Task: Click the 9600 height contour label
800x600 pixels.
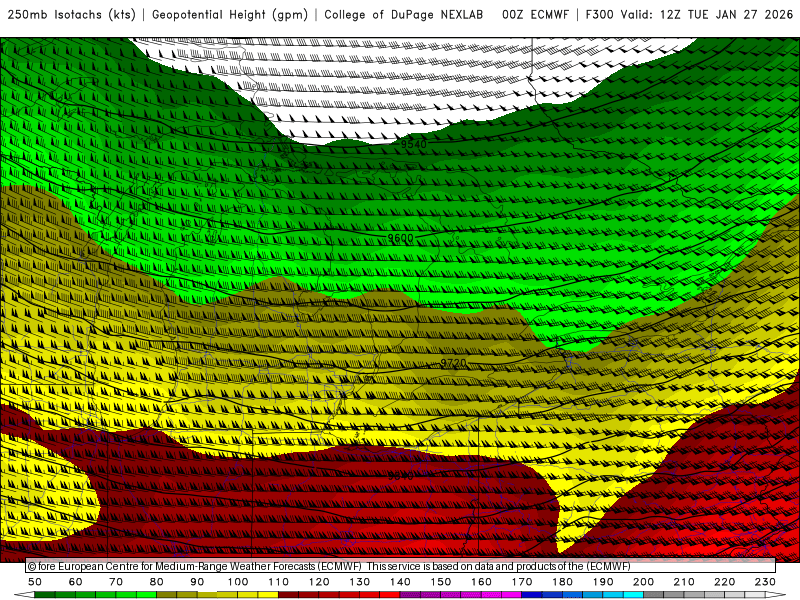Action: point(401,238)
